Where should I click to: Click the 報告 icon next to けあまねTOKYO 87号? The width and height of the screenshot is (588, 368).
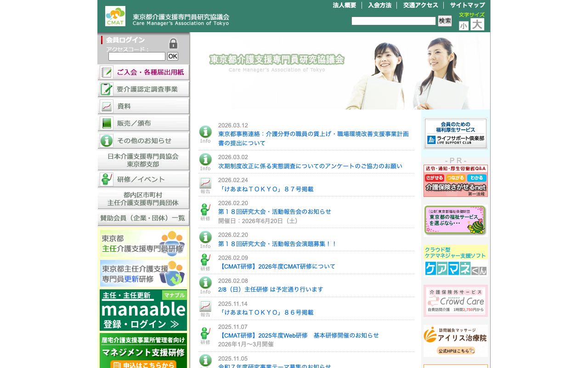click(x=205, y=183)
